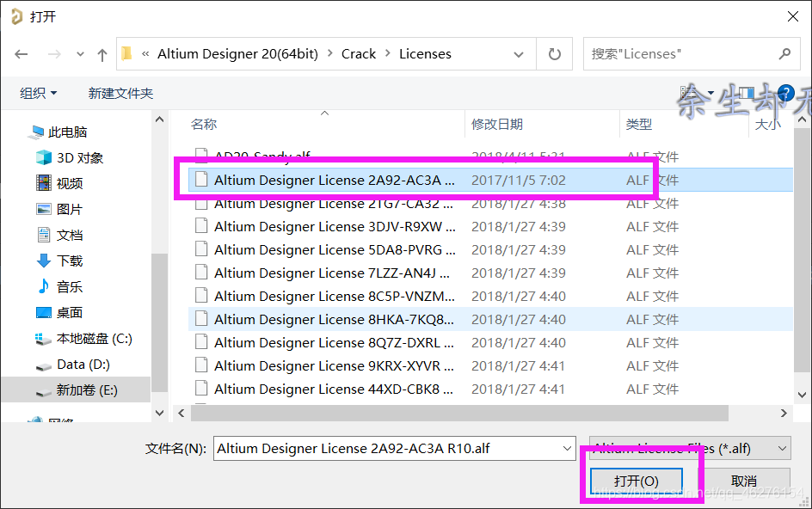812x509 pixels.
Task: Select Altium Designer License 8HKA-7KQ8 file
Action: pyautogui.click(x=490, y=320)
